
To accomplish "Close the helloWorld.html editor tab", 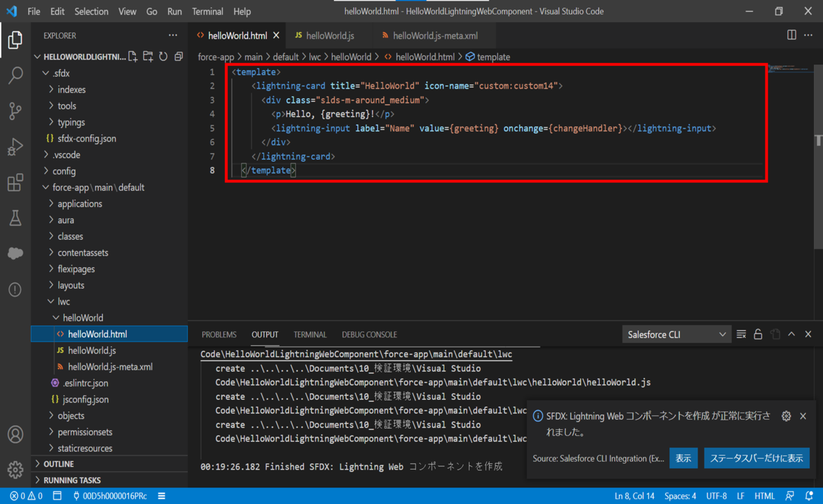I will tap(276, 36).
